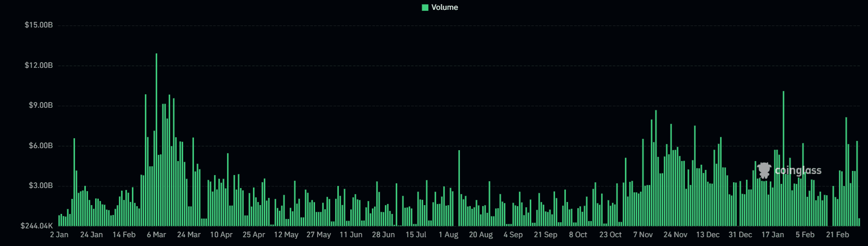This screenshot has height=246, width=868.
Task: Select the 7 Nov date label
Action: click(x=643, y=235)
